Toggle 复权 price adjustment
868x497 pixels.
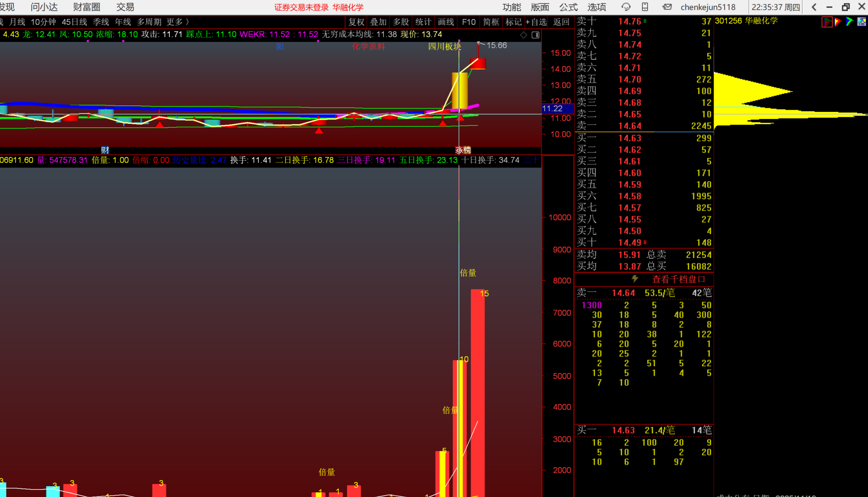pos(356,22)
